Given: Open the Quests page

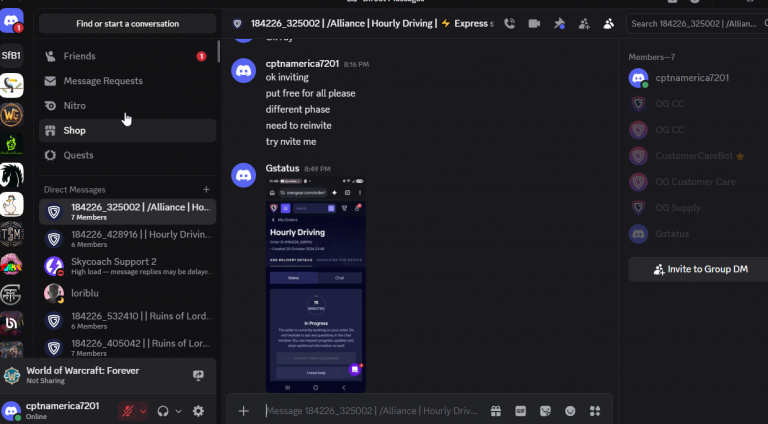Looking at the screenshot, I should pyautogui.click(x=127, y=155).
